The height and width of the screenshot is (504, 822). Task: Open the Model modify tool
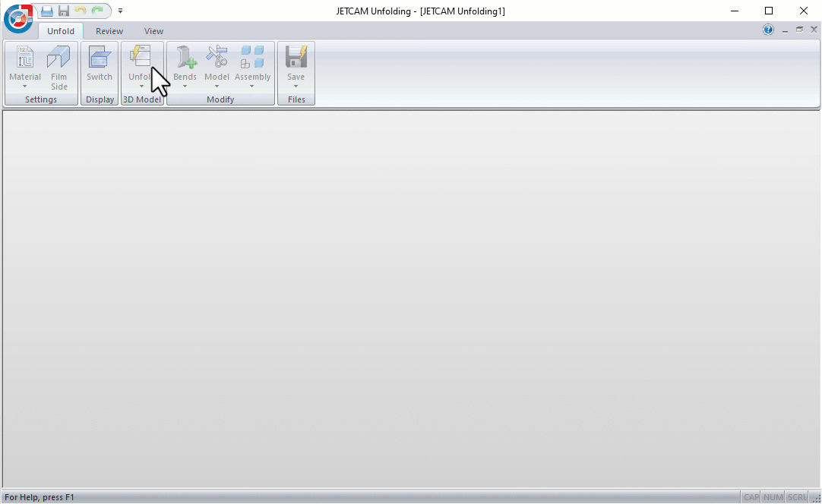pos(217,67)
